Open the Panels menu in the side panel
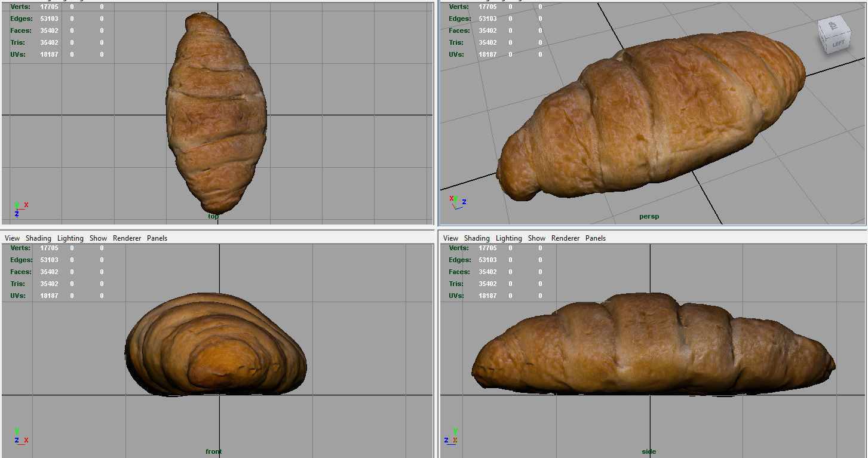 596,238
